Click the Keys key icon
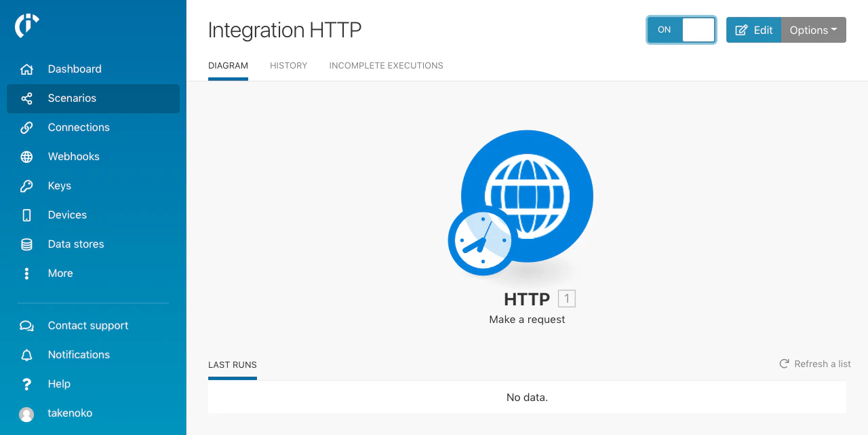 (x=26, y=186)
